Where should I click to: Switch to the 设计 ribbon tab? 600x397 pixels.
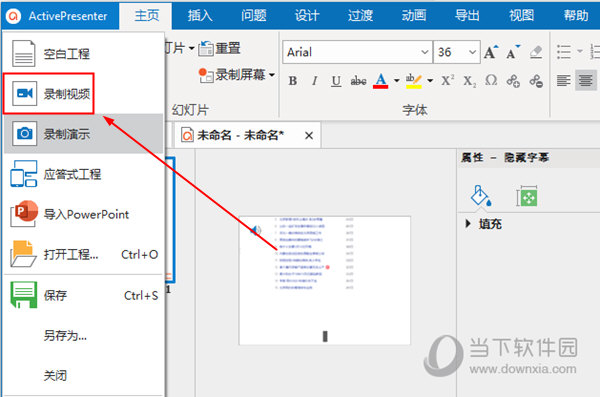(307, 16)
